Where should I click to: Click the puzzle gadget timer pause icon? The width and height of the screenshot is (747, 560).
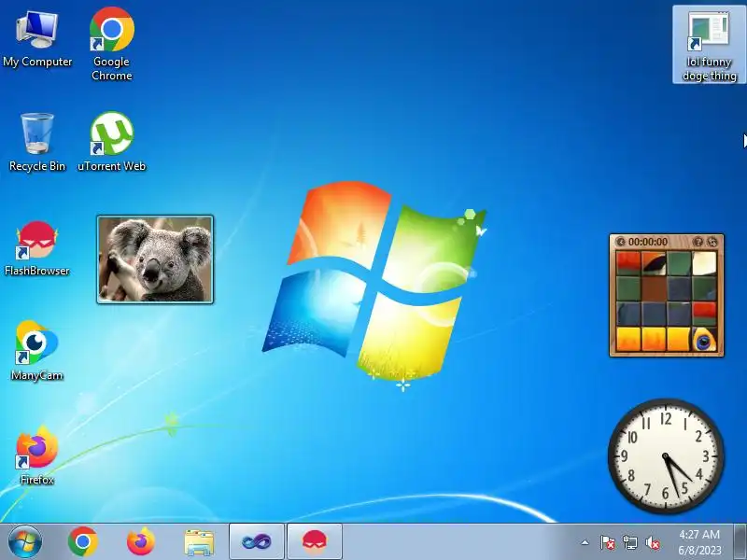(621, 242)
